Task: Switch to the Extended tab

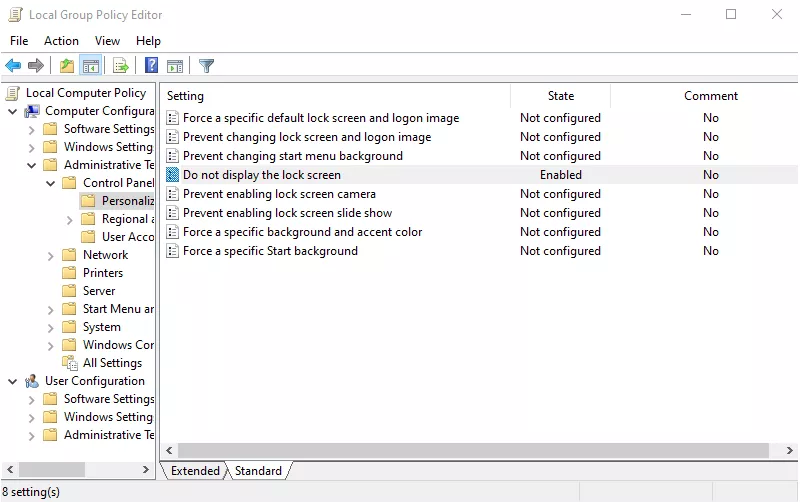Action: (x=195, y=470)
